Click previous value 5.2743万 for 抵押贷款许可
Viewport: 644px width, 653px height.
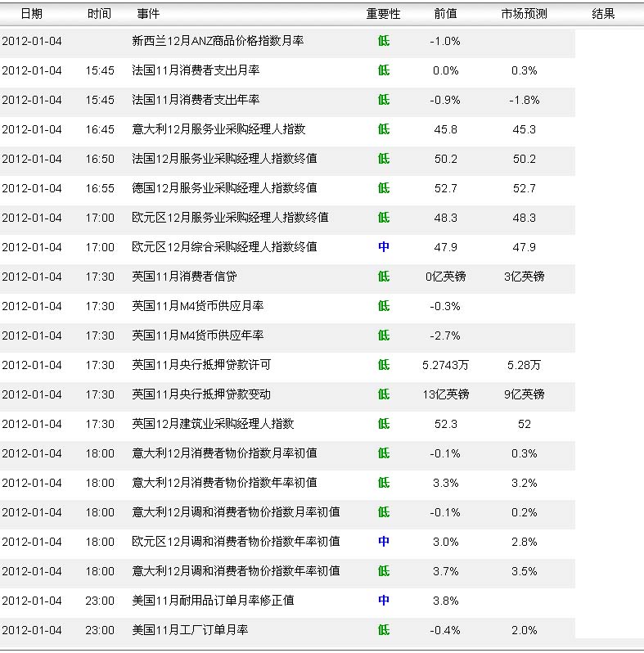click(446, 365)
